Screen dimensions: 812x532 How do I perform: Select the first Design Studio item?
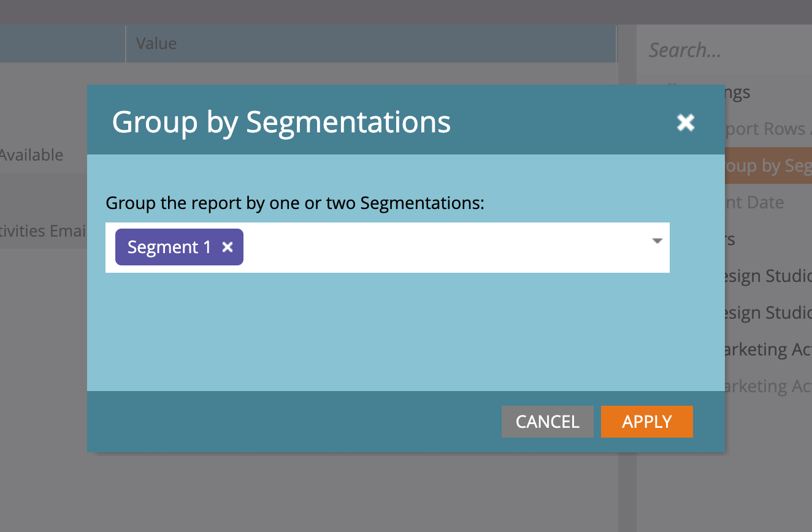point(768,276)
